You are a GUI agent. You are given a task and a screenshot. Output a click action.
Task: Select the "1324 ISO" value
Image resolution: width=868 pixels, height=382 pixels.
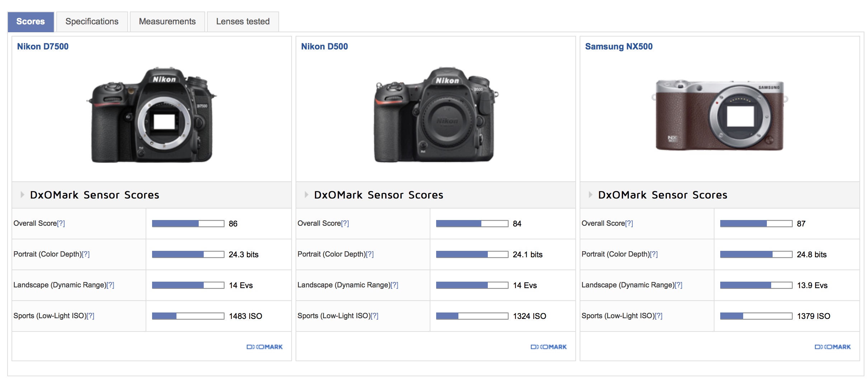[530, 316]
